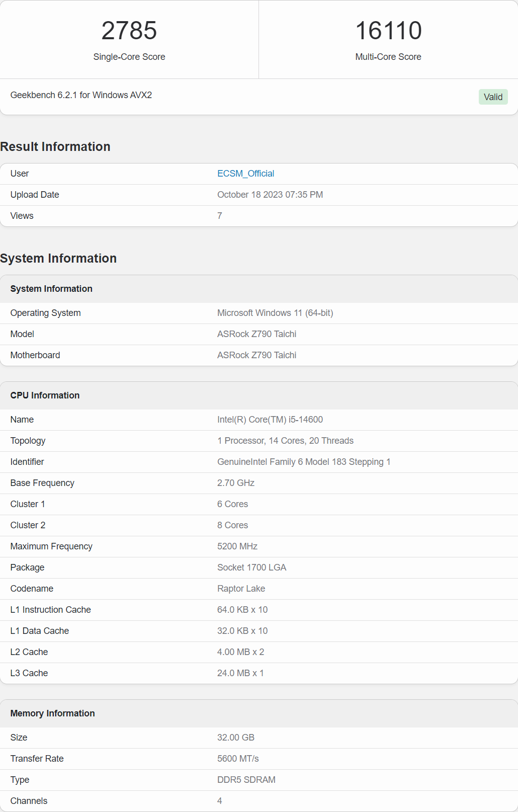
Task: Click the GenuineIntel Family 6 identifier text
Action: [303, 462]
